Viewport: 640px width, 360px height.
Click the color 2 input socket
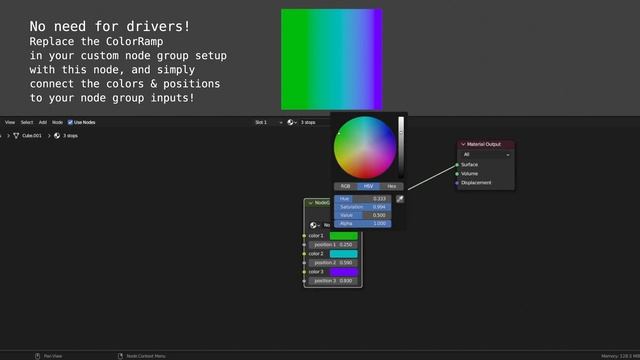point(304,254)
